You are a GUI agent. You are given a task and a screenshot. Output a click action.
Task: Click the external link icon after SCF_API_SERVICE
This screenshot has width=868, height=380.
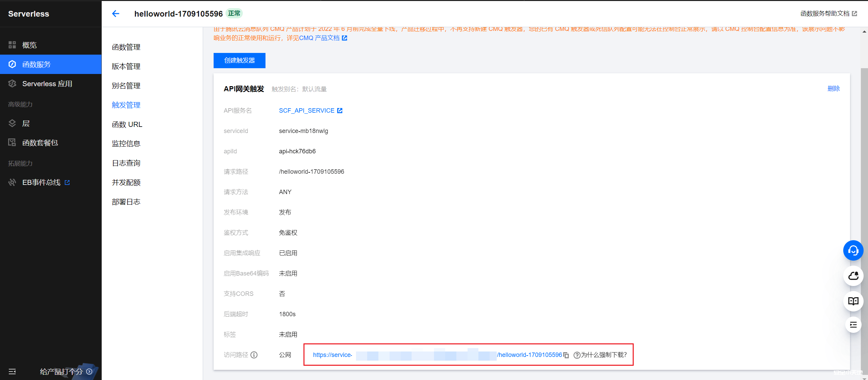[340, 110]
